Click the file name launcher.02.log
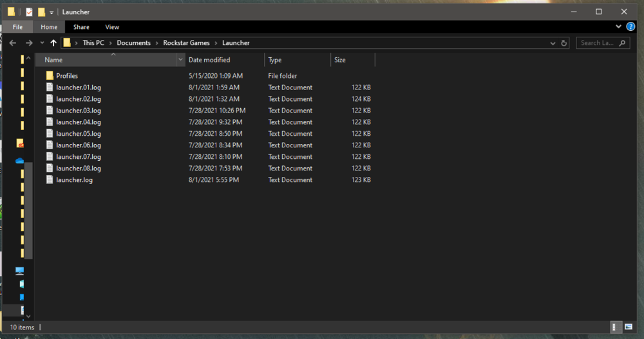 79,99
